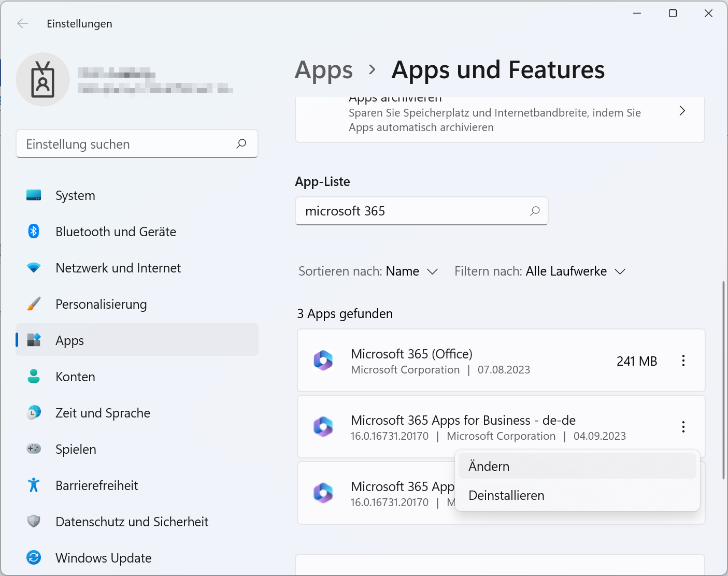Image resolution: width=728 pixels, height=576 pixels.
Task: Click the Konten person icon
Action: (x=34, y=376)
